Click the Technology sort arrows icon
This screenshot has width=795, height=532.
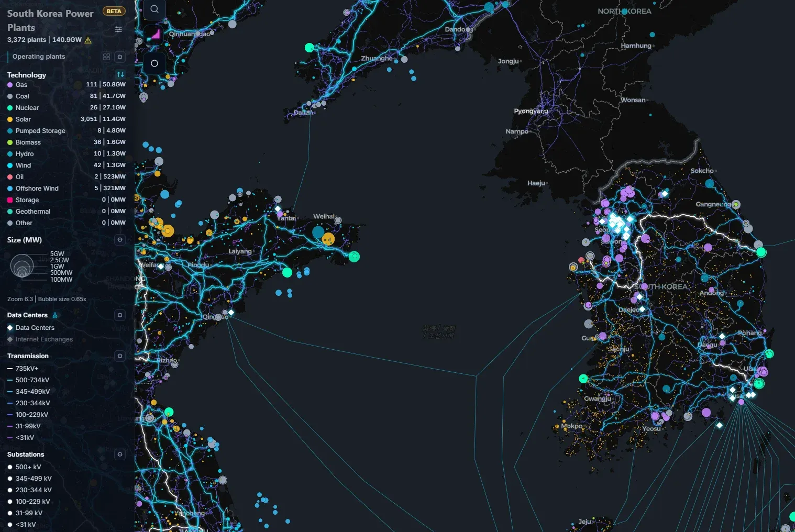click(x=120, y=74)
